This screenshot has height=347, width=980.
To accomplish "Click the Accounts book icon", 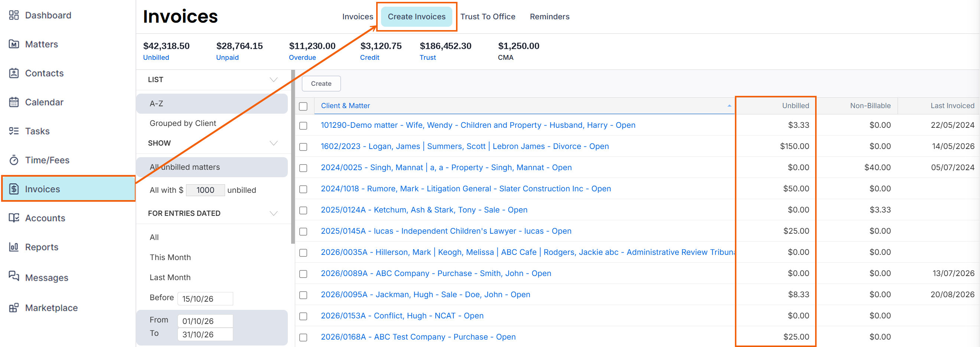I will point(14,218).
